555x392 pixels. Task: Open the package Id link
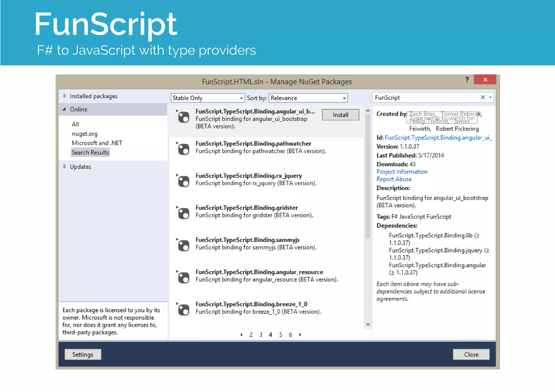(438, 138)
